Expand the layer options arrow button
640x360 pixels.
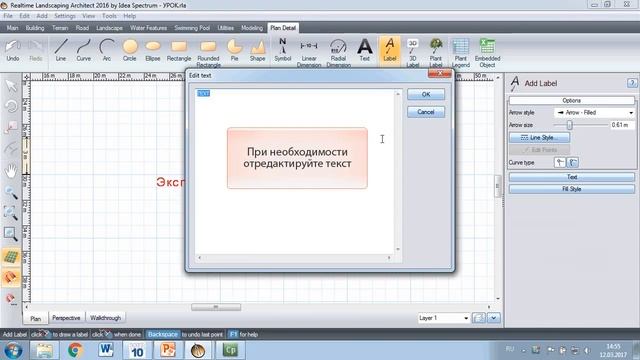(493, 318)
